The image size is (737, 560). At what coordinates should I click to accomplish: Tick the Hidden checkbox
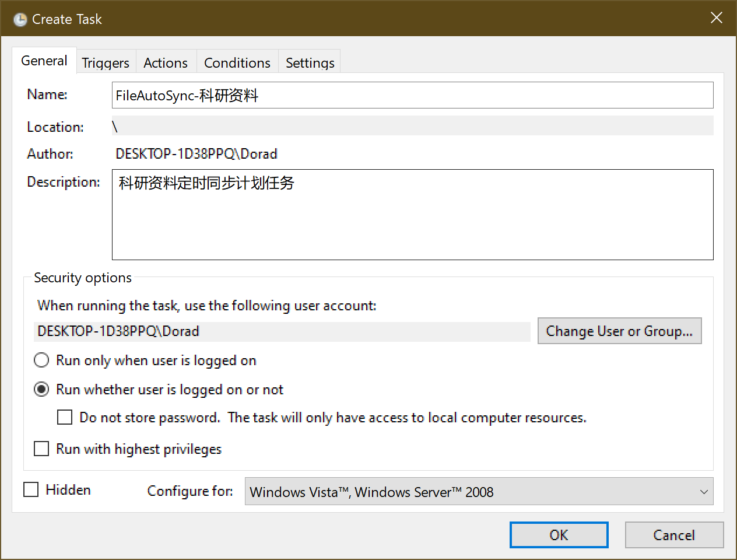(x=31, y=489)
